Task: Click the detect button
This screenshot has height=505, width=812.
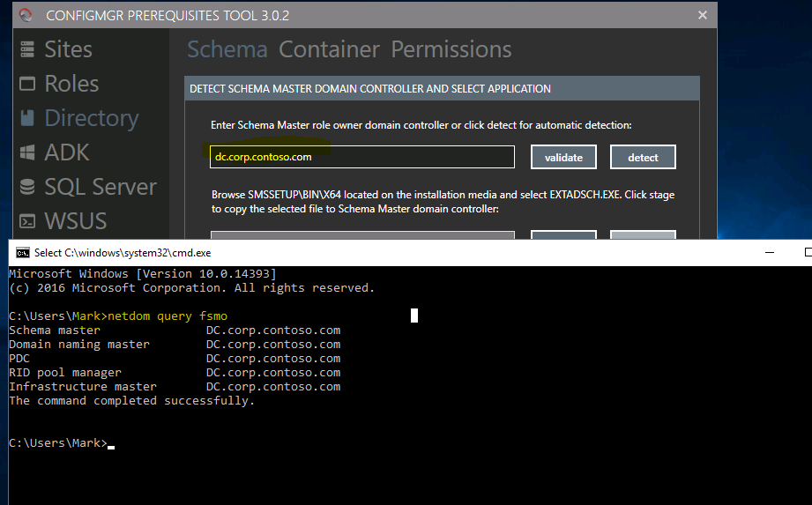Action: [643, 157]
